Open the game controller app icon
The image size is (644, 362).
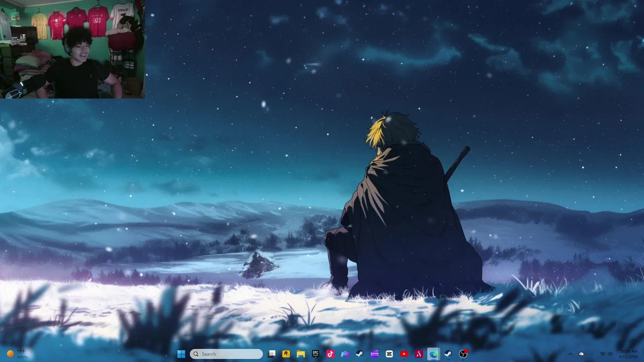coord(345,354)
